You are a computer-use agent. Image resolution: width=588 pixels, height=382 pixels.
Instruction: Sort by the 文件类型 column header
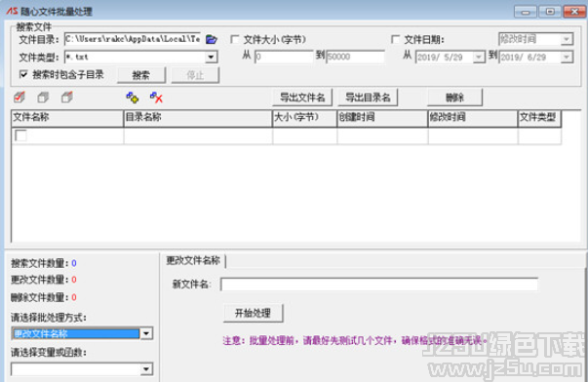click(x=539, y=118)
